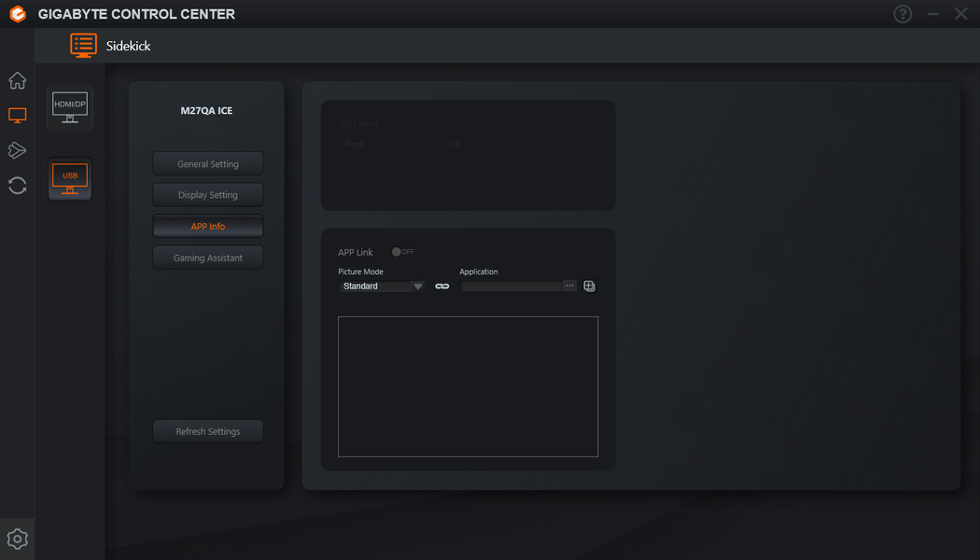980x560 pixels.
Task: Close the Gigabyte Control Center window
Action: pos(960,14)
